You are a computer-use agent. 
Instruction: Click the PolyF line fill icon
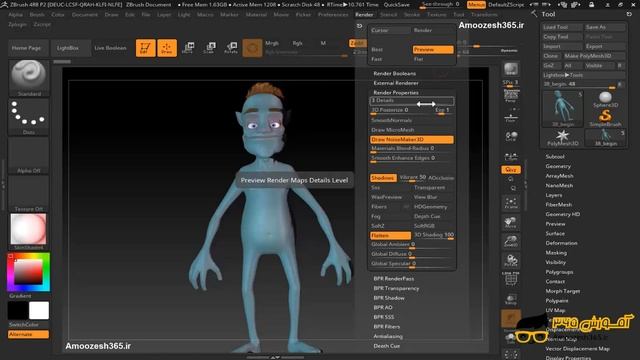(511, 279)
